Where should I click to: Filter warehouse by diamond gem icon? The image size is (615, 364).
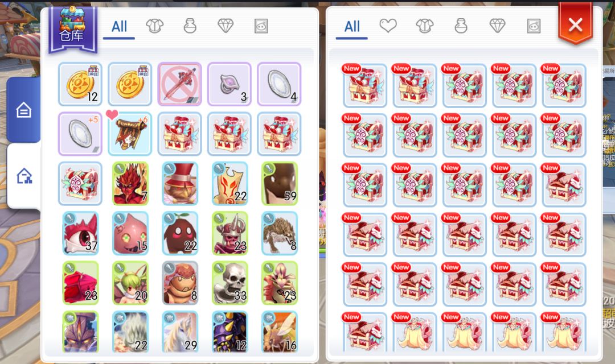225,26
